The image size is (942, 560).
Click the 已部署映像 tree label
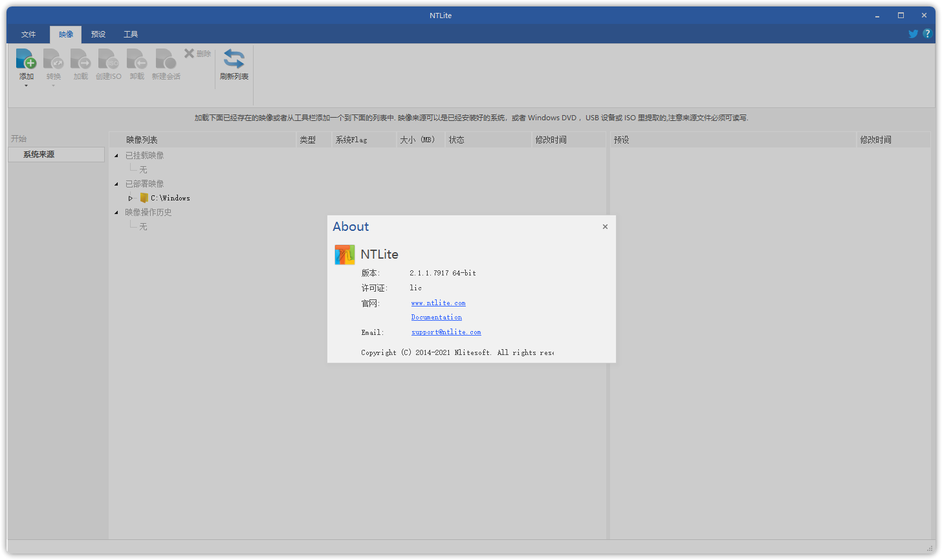click(x=144, y=184)
